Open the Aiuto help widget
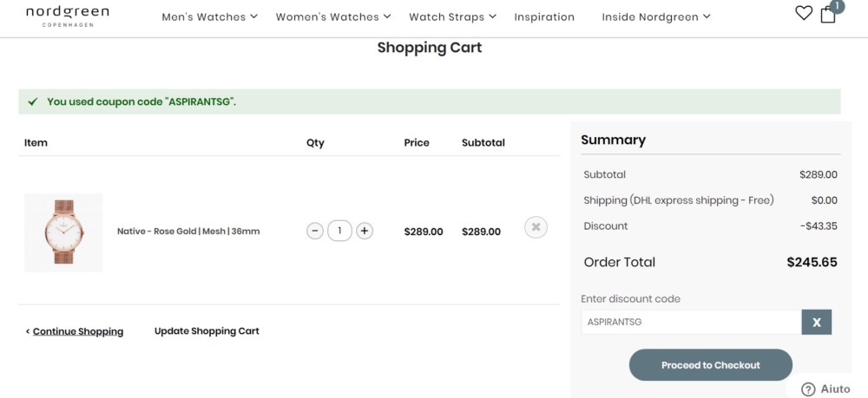 click(x=825, y=389)
